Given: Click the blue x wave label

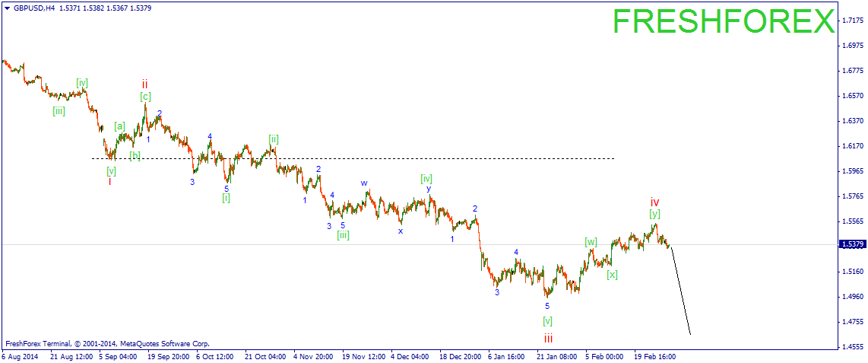Looking at the screenshot, I should pyautogui.click(x=401, y=231).
